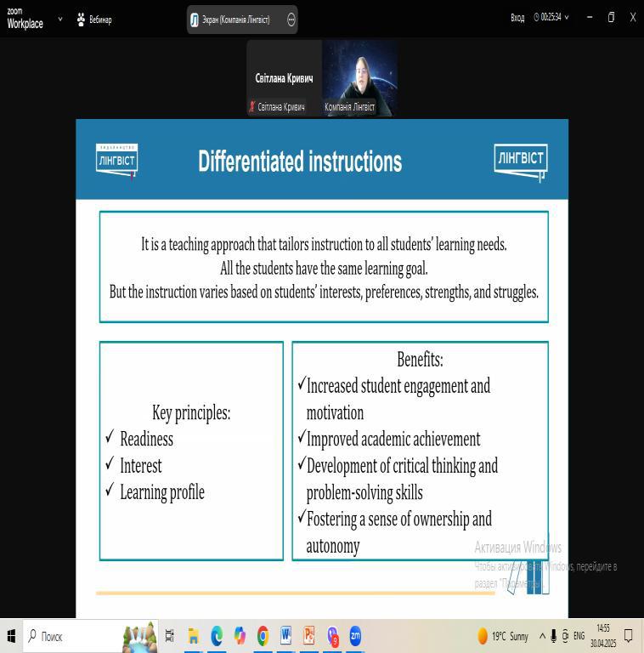Open Google Chrome from the taskbar
Viewport: 644px width, 653px height.
(x=263, y=636)
